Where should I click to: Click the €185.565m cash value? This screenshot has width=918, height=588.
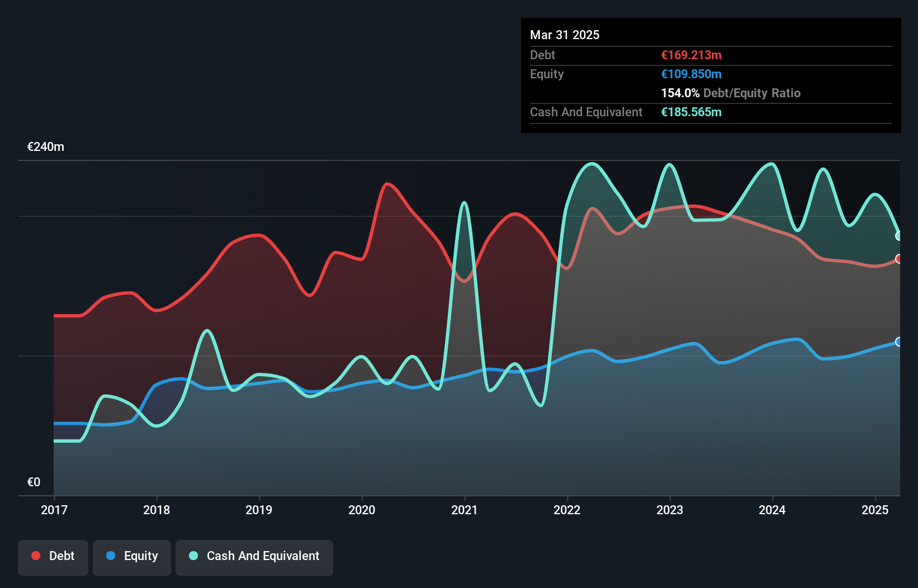point(692,112)
